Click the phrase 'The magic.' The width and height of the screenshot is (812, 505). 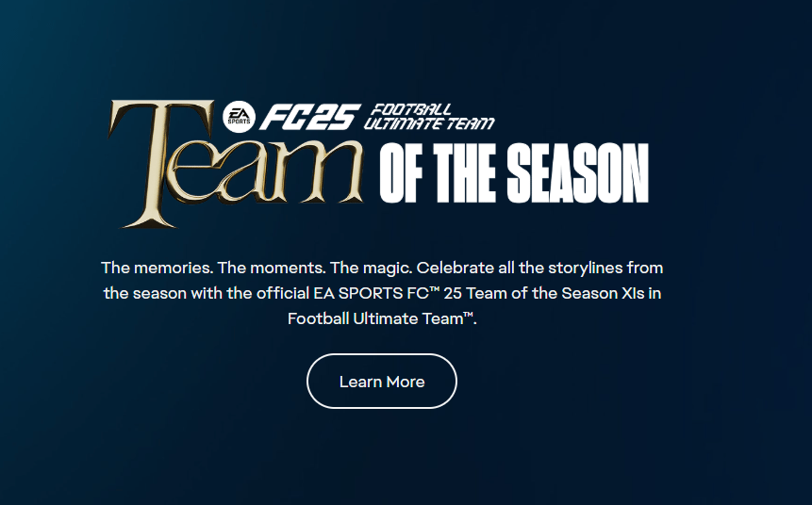click(x=371, y=268)
